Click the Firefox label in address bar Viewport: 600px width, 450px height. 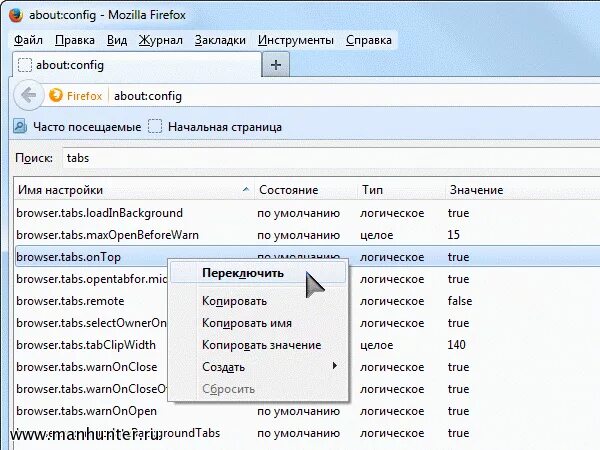[84, 96]
